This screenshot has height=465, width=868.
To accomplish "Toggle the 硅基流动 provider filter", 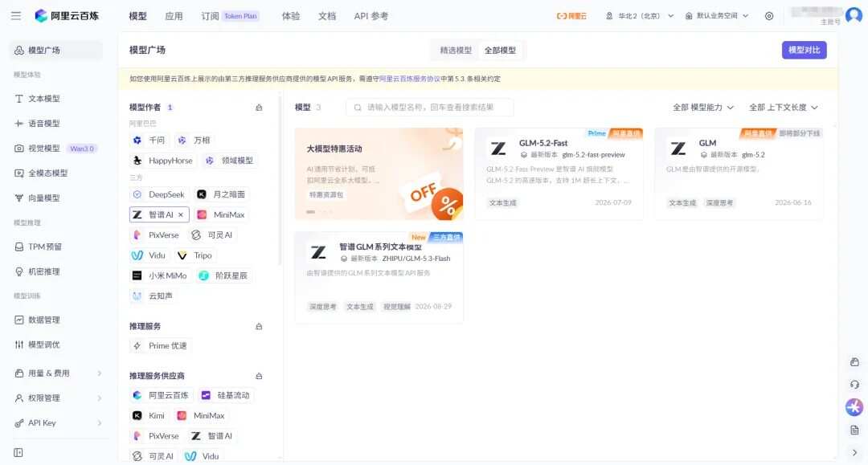I will tap(225, 395).
